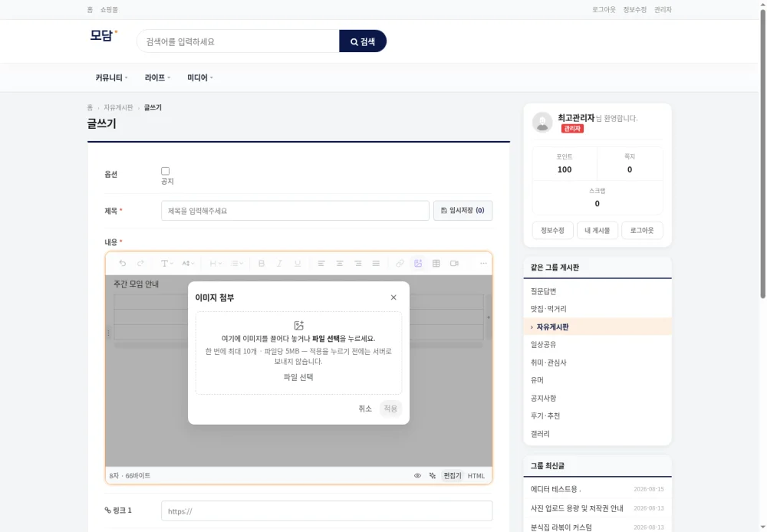Viewport: 767px width, 532px height.
Task: Insert a video from the editor toolbar
Action: 454,264
